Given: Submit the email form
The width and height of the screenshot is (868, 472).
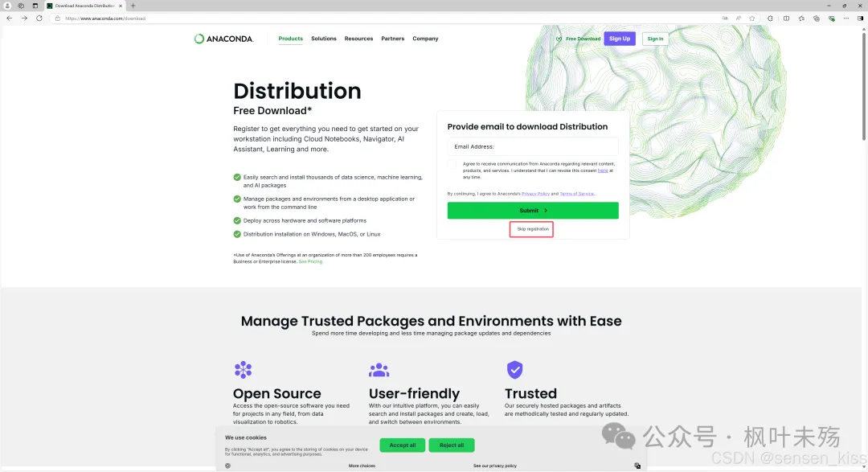Looking at the screenshot, I should click(533, 211).
